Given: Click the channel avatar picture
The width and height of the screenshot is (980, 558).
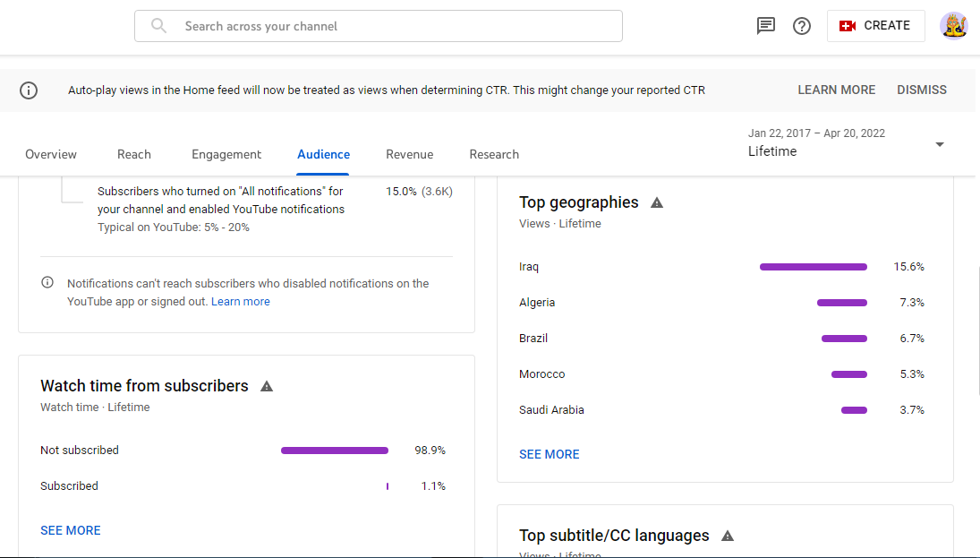Looking at the screenshot, I should point(954,26).
